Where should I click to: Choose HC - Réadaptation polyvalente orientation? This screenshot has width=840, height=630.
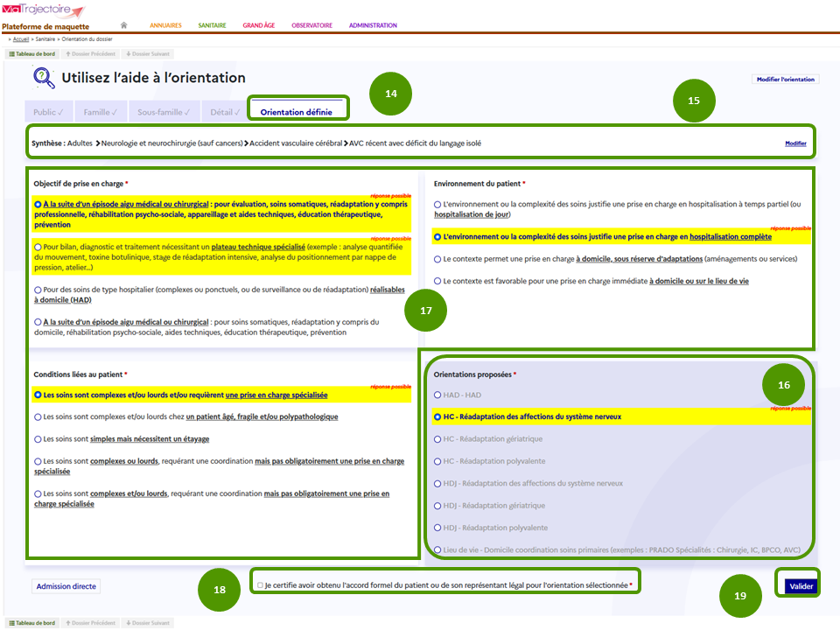point(437,461)
